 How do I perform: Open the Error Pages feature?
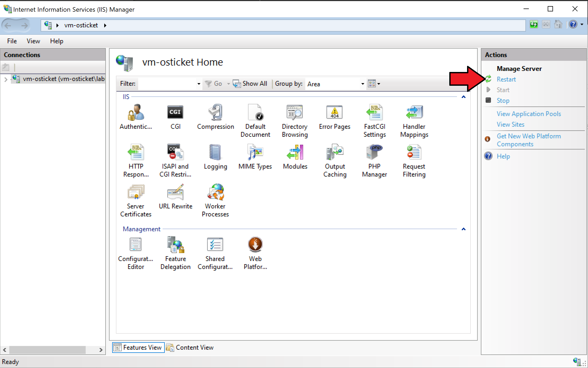point(334,117)
